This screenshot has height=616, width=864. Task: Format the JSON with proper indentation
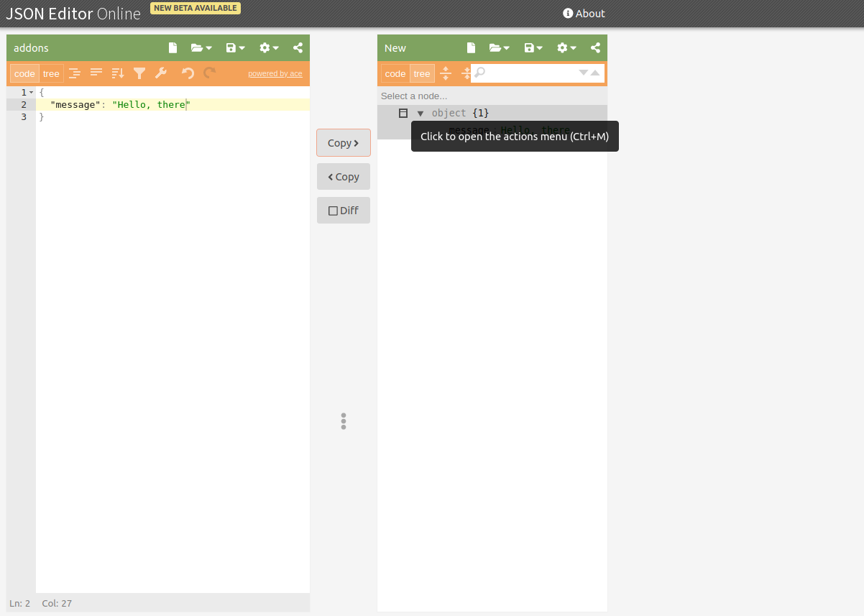click(75, 73)
